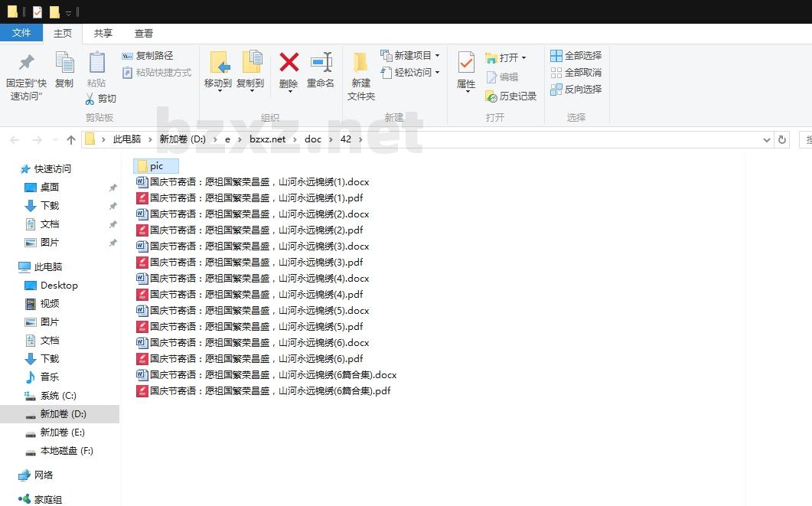
Task: Open Properties via the checkmark icon
Action: [x=466, y=63]
